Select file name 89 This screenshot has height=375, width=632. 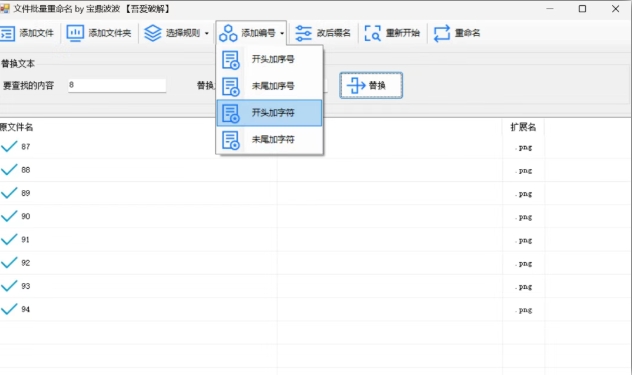[26, 193]
